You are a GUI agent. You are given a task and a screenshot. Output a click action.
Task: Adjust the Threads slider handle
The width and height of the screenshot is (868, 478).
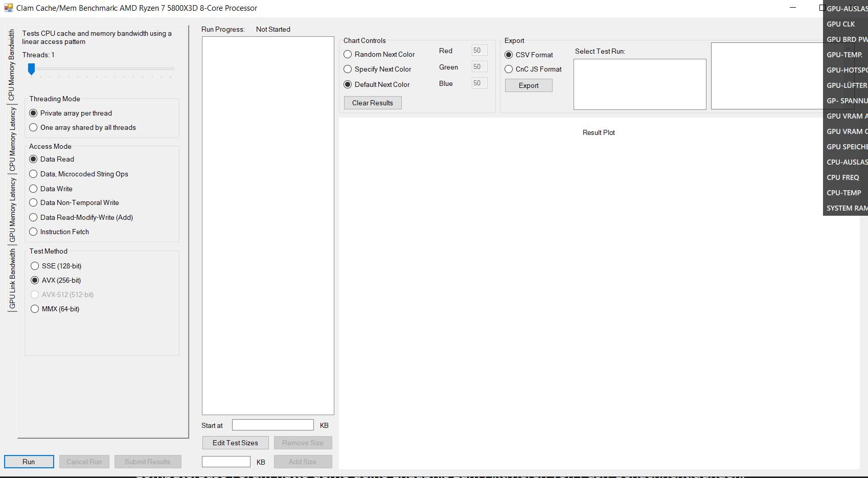pos(31,69)
